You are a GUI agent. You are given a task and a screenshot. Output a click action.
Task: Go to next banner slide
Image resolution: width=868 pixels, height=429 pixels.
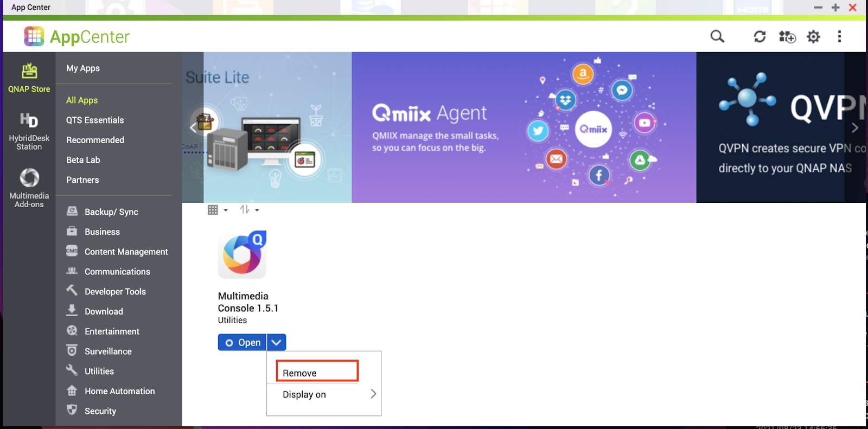point(855,127)
